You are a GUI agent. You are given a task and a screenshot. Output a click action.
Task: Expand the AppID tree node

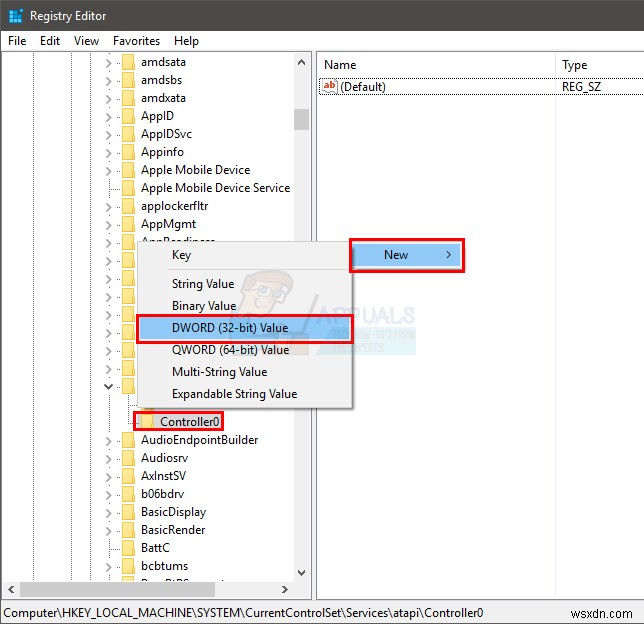(108, 117)
